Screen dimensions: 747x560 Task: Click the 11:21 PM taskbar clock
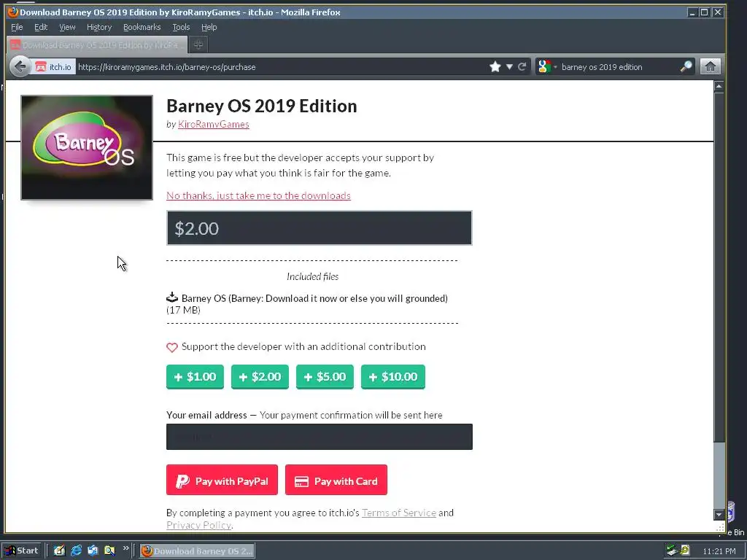tap(719, 551)
